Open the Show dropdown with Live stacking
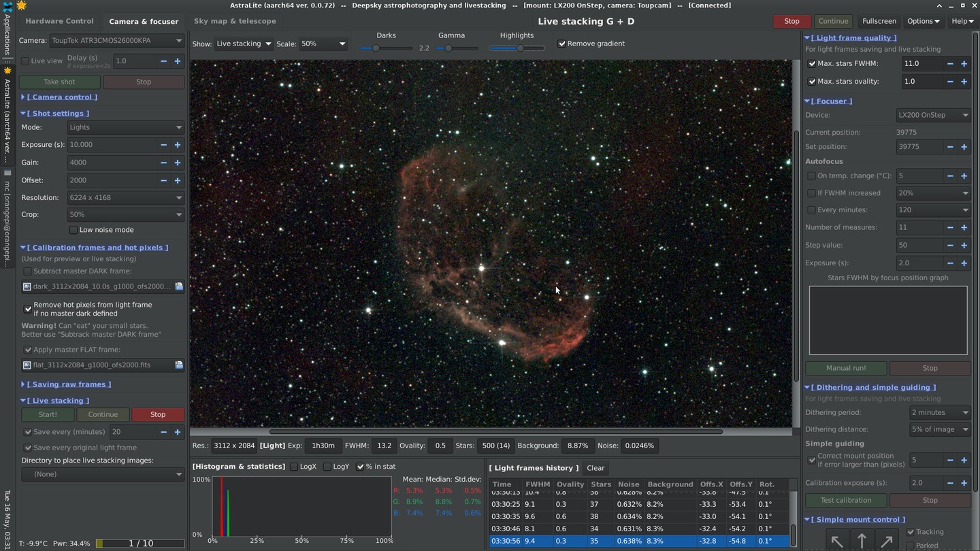Image resolution: width=980 pixels, height=551 pixels. (244, 44)
